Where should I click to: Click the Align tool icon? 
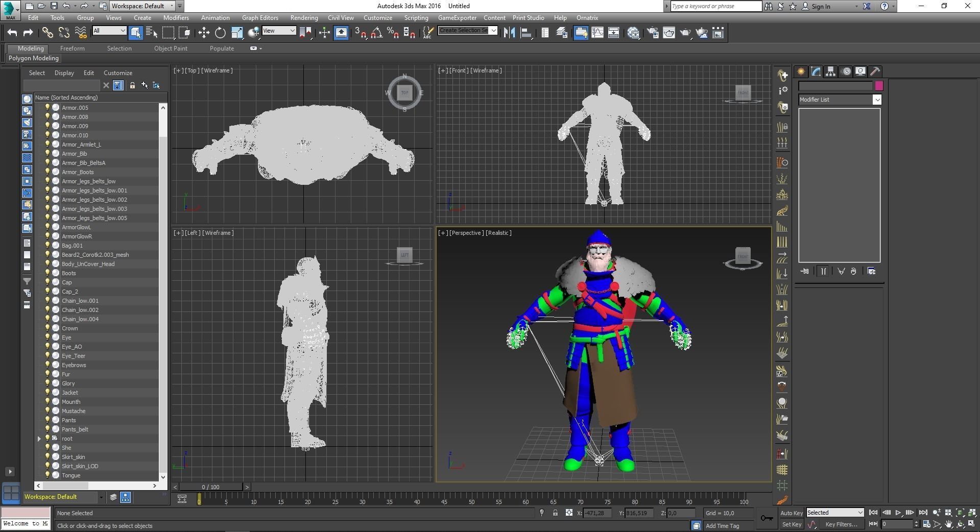(525, 33)
